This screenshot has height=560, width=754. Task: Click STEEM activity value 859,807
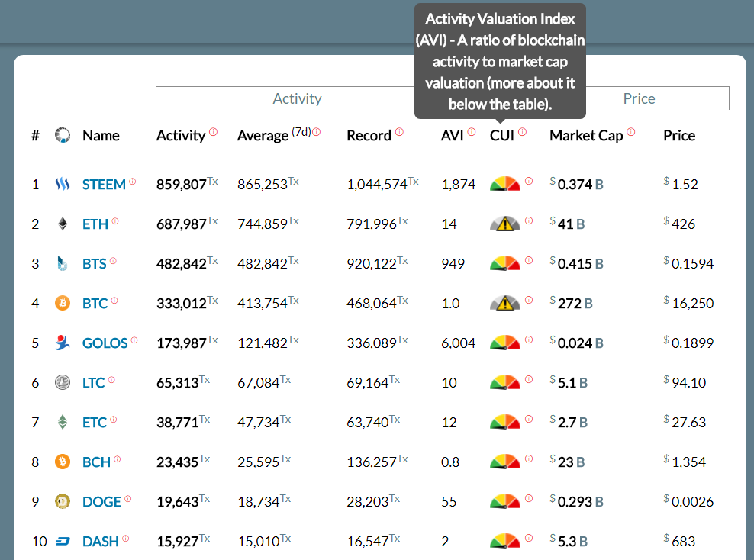click(x=182, y=185)
